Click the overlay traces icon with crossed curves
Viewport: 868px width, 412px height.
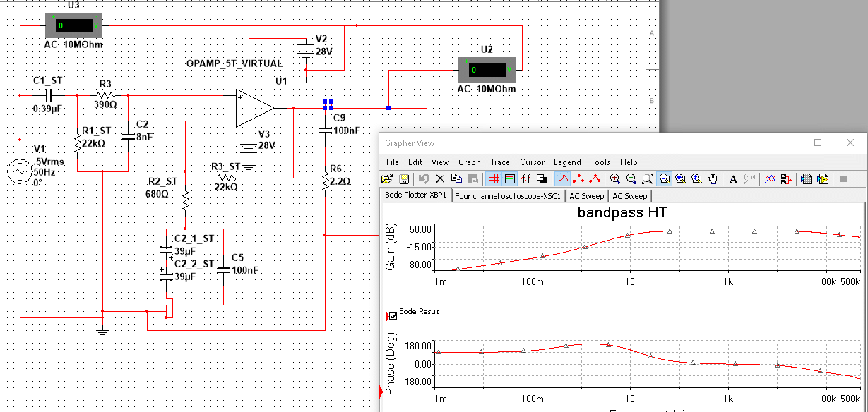coord(770,179)
